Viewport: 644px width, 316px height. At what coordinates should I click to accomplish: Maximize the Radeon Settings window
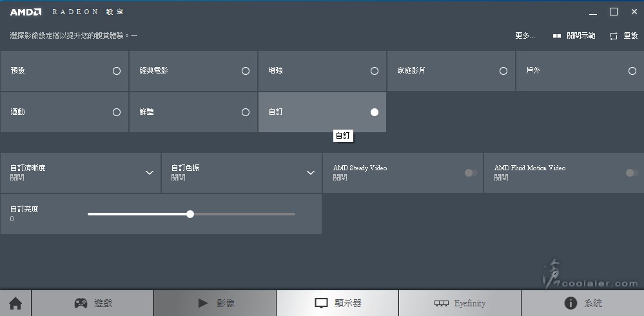click(614, 12)
